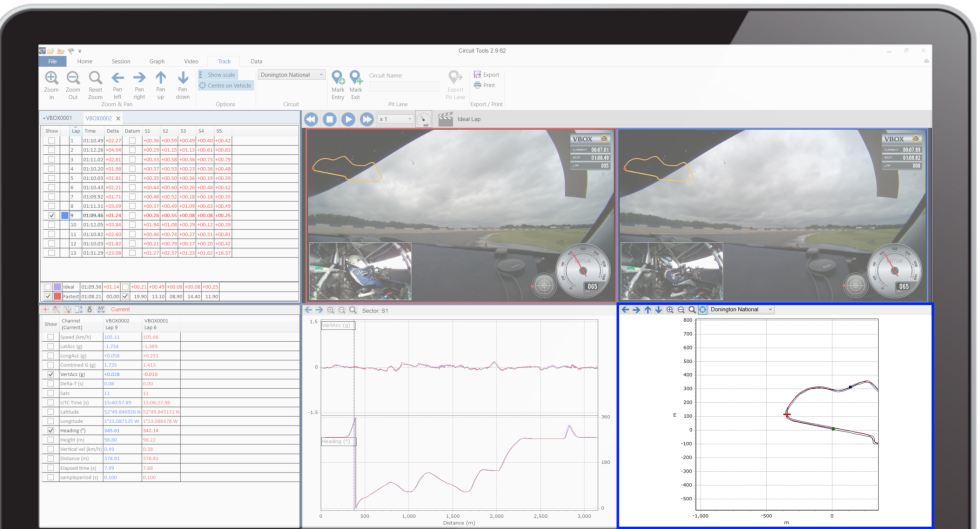Click the Export button

coord(486,74)
